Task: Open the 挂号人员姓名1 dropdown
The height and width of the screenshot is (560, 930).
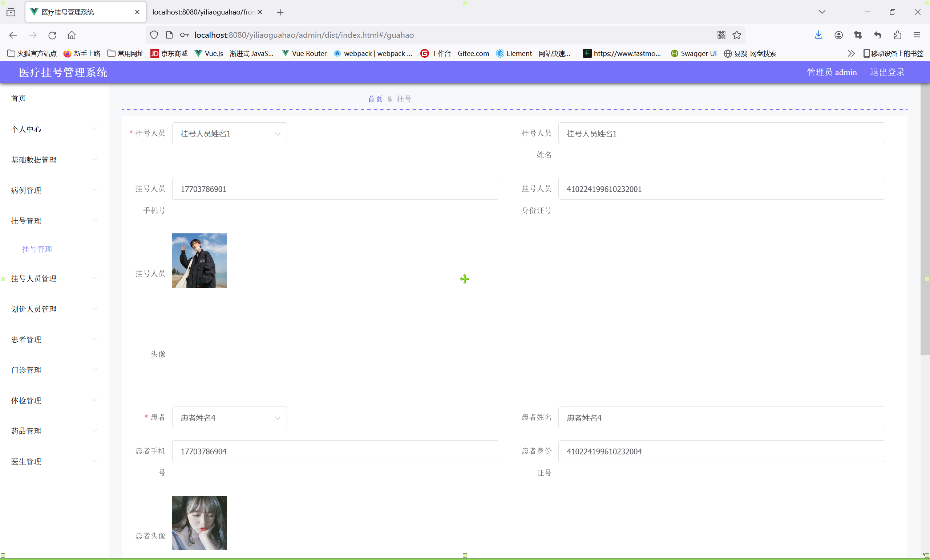Action: 229,134
